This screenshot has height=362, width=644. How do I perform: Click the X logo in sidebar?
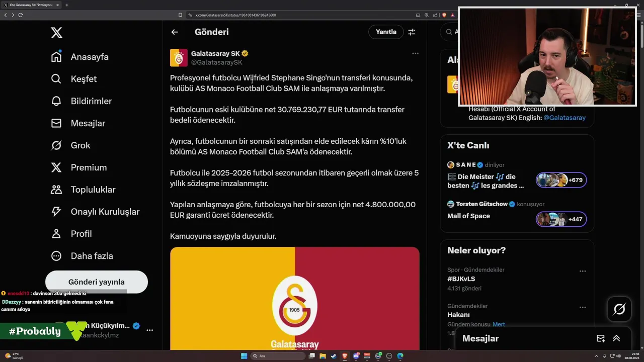coord(57,33)
